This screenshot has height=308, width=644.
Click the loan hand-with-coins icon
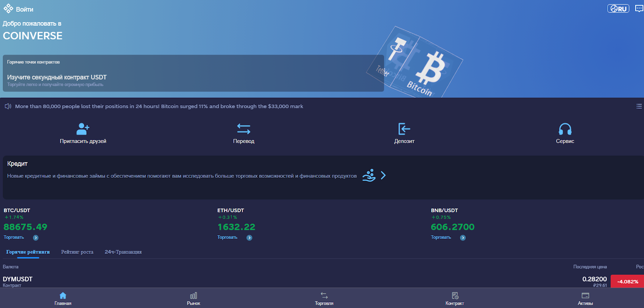tap(369, 175)
